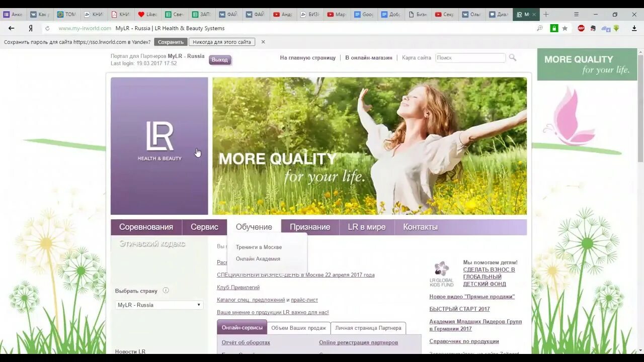644x362 pixels.
Task: Click the More Quality hero banner image
Action: click(369, 146)
